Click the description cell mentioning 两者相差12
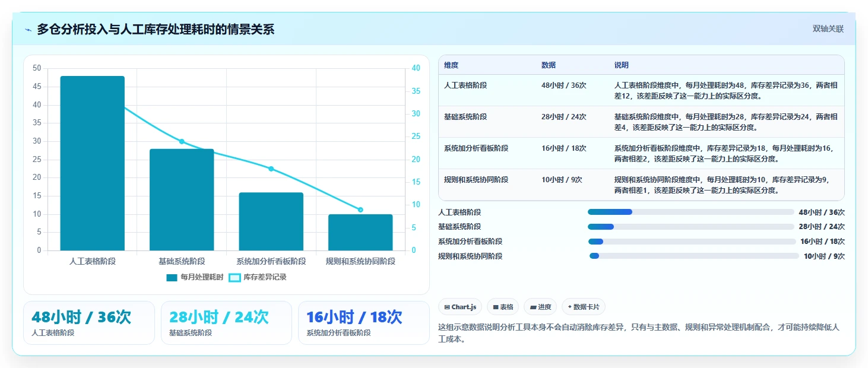Image resolution: width=868 pixels, height=368 pixels. (726, 90)
